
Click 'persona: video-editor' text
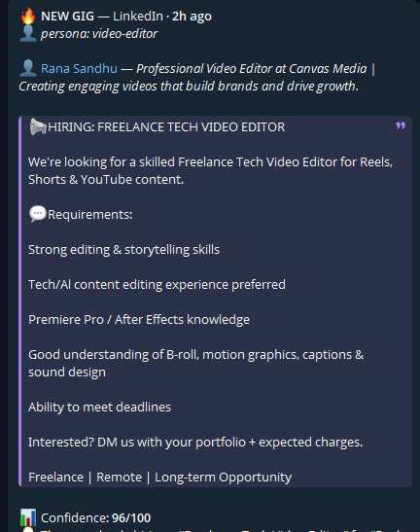coord(99,34)
